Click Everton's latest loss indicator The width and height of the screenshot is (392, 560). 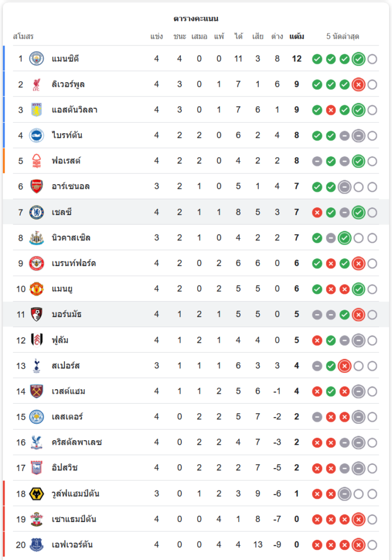click(358, 545)
